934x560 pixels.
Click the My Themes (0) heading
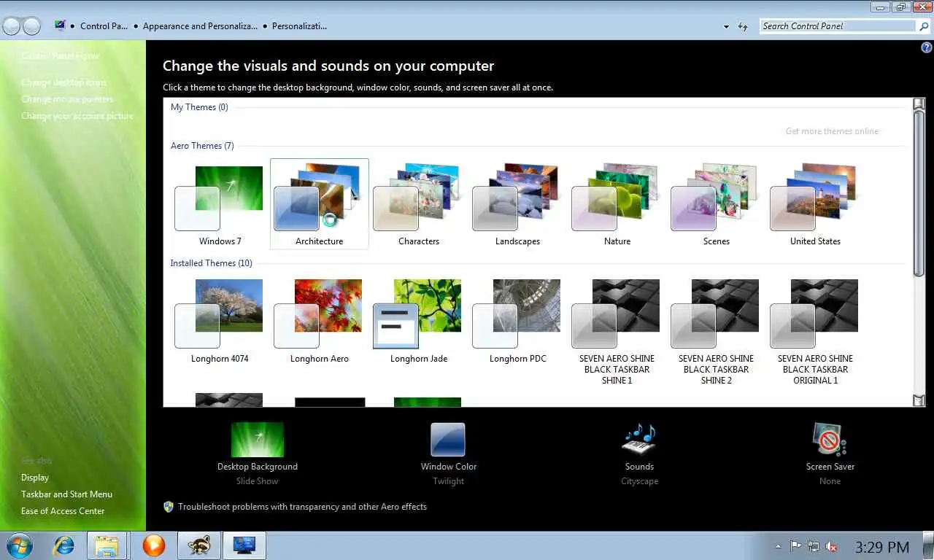[199, 107]
